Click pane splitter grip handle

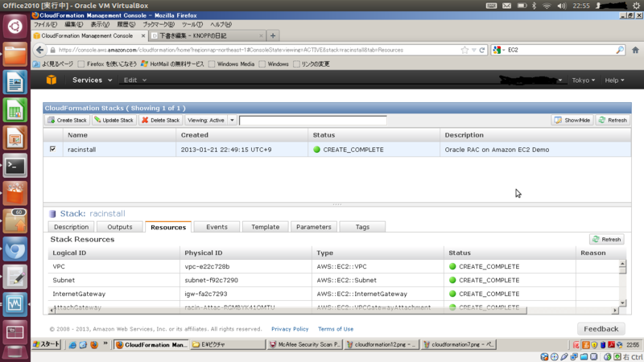336,204
